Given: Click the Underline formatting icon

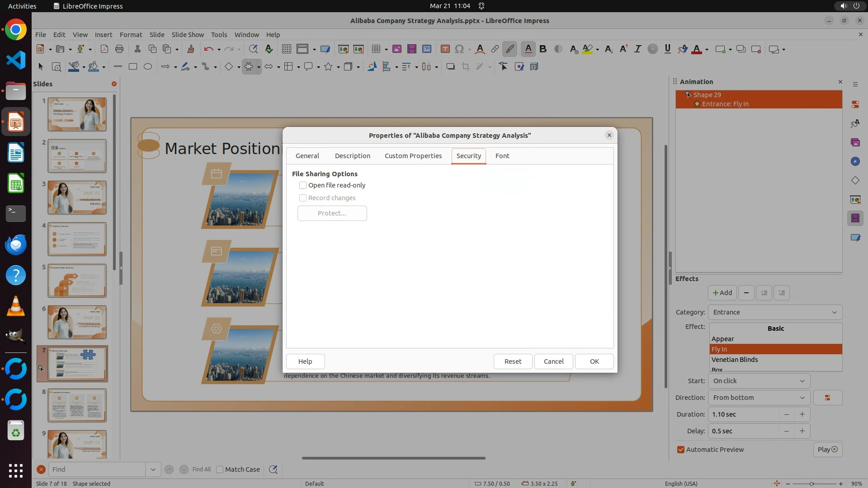Looking at the screenshot, I should [x=667, y=49].
